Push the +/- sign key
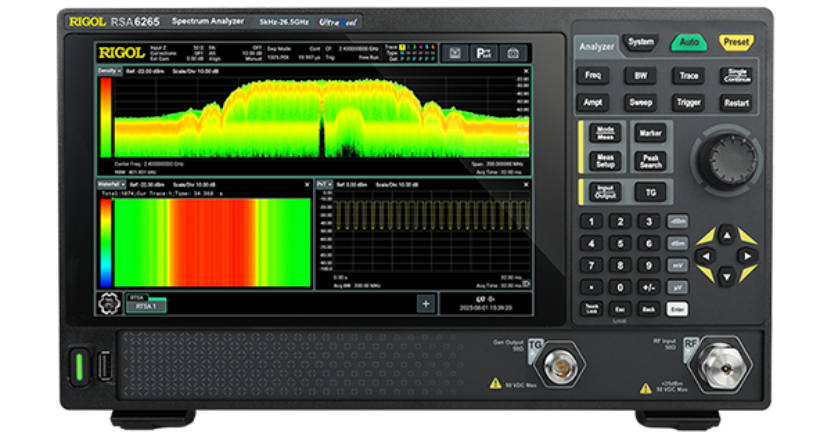 point(648,288)
